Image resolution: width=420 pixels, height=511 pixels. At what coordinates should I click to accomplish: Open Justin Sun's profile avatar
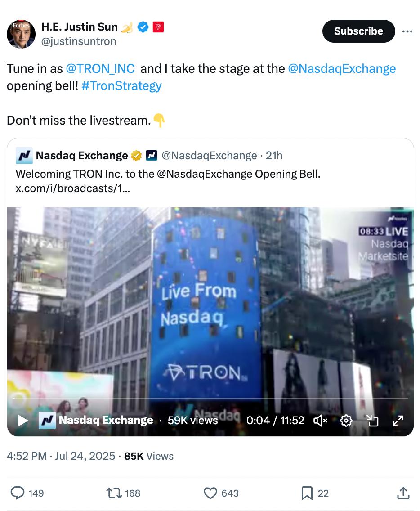point(21,34)
